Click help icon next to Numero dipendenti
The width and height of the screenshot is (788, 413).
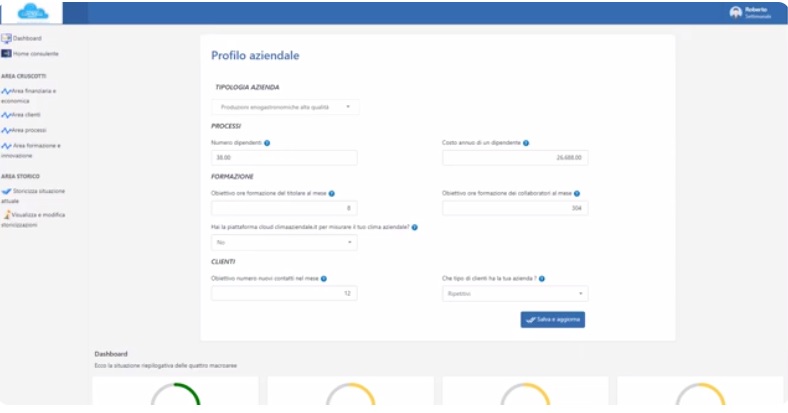pyautogui.click(x=267, y=143)
